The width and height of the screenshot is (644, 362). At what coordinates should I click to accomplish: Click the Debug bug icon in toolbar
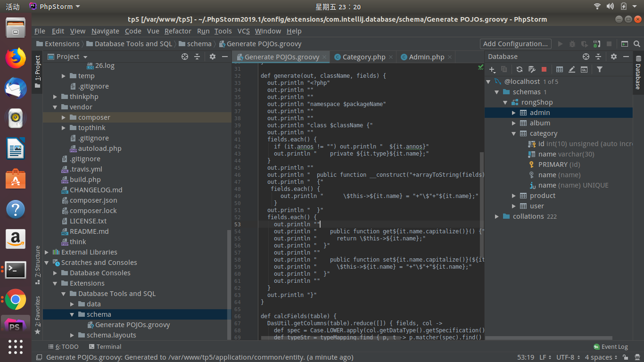click(572, 44)
